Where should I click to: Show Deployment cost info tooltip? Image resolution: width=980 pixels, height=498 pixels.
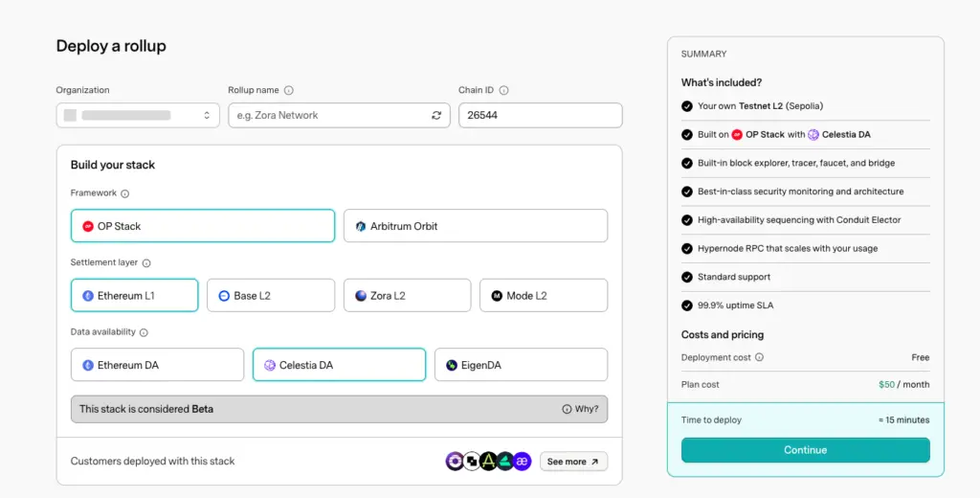coord(759,357)
